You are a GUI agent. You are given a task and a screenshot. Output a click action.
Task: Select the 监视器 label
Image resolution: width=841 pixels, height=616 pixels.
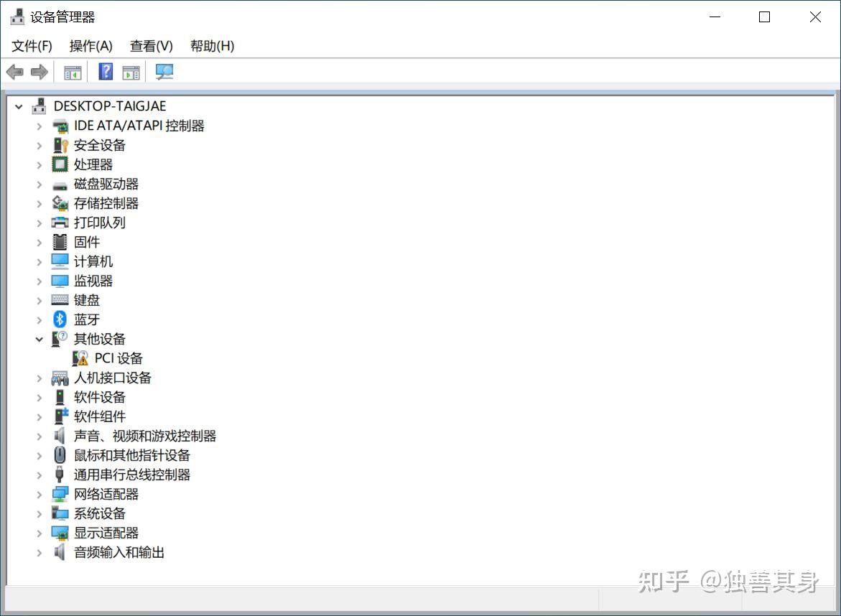coord(93,281)
